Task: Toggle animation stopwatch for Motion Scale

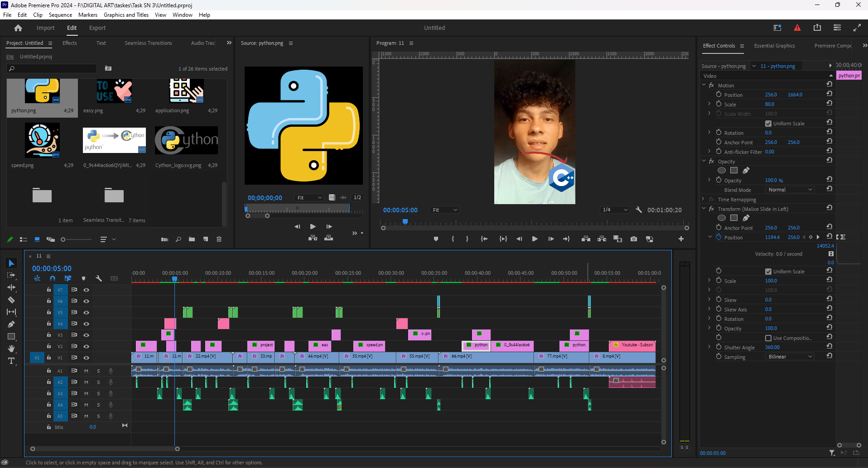Action: coord(719,104)
